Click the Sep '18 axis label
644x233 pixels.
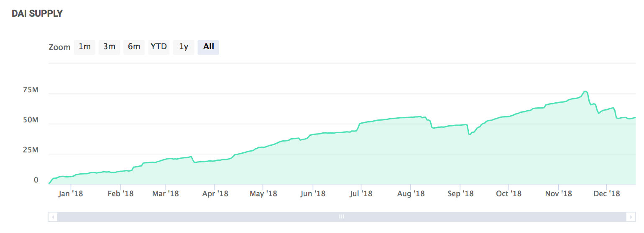(x=460, y=194)
